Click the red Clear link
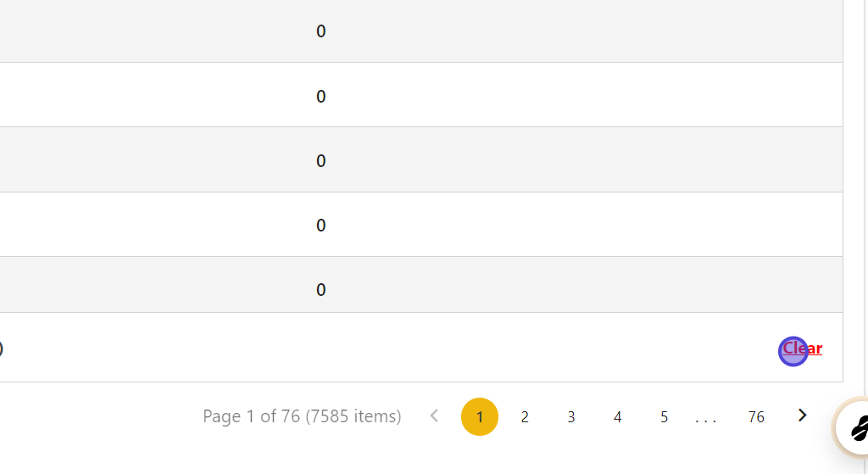Image resolution: width=868 pixels, height=474 pixels. (x=804, y=349)
